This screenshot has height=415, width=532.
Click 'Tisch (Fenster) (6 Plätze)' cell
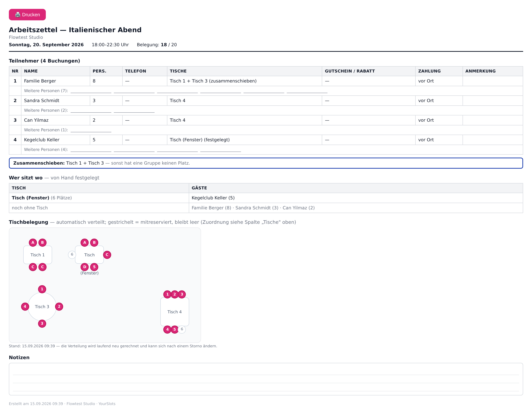coord(99,198)
